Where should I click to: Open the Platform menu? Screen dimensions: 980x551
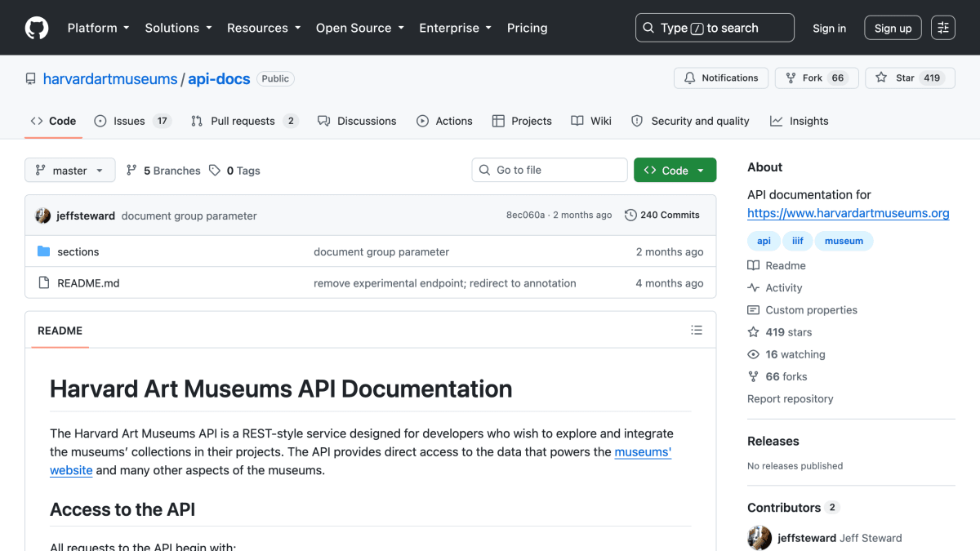(98, 28)
